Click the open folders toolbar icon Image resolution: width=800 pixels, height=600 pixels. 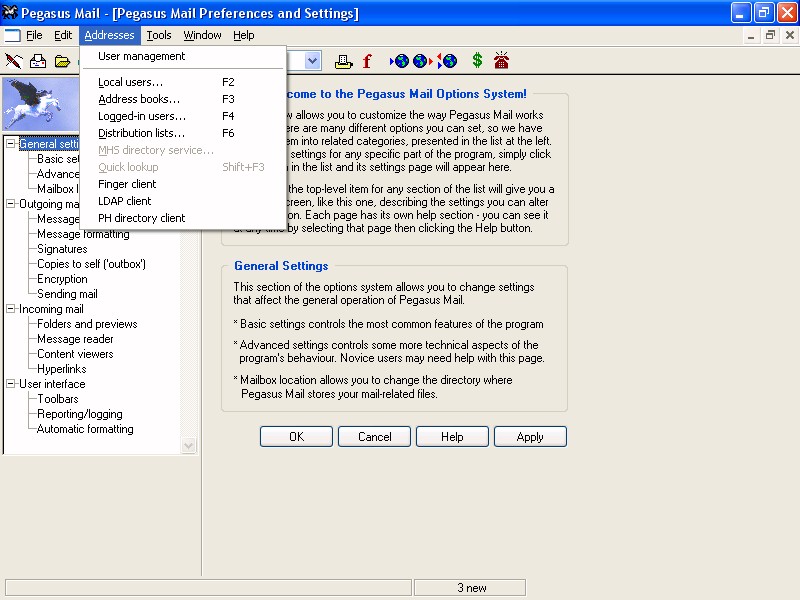coord(62,62)
